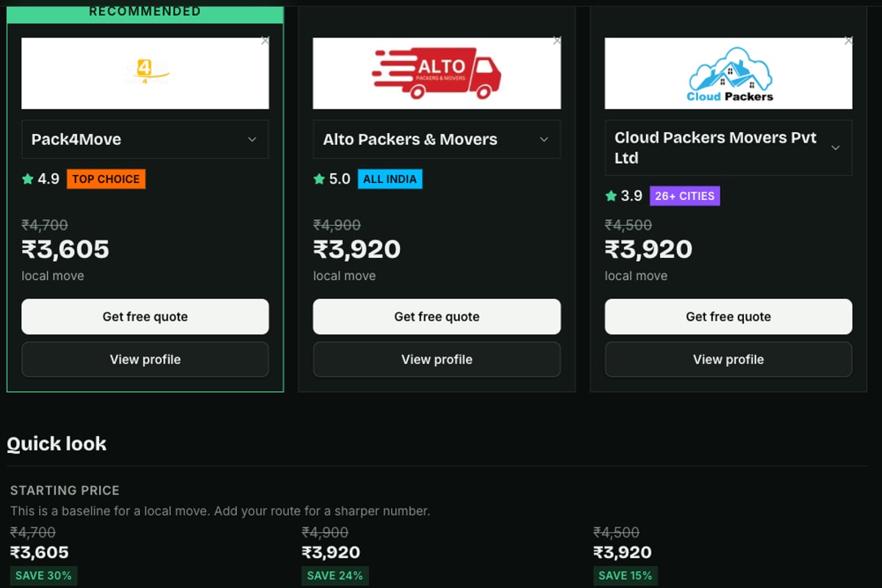
Task: Get free quote from Cloud Packers Movers
Action: coord(728,317)
